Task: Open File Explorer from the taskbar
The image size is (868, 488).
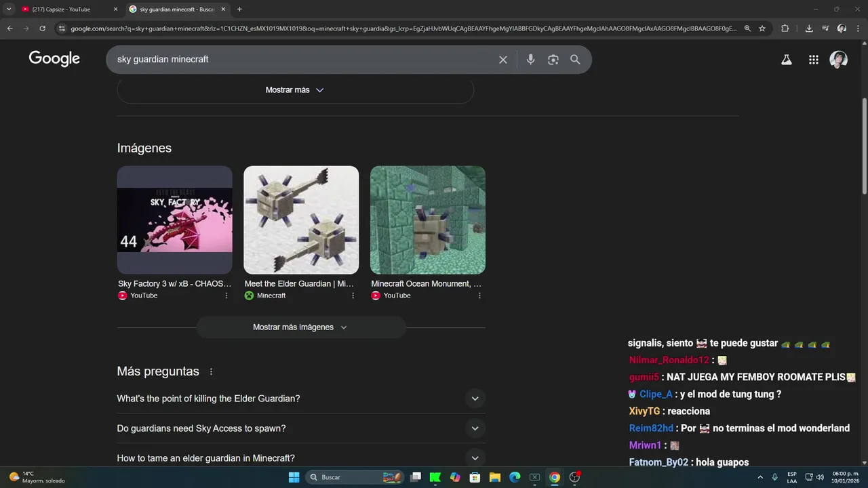Action: click(x=495, y=477)
